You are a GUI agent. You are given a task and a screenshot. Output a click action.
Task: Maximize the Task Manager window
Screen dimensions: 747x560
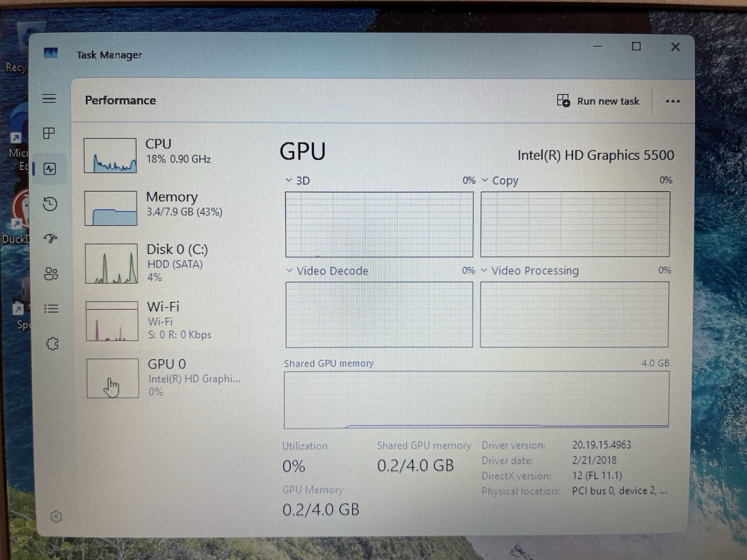[x=636, y=46]
